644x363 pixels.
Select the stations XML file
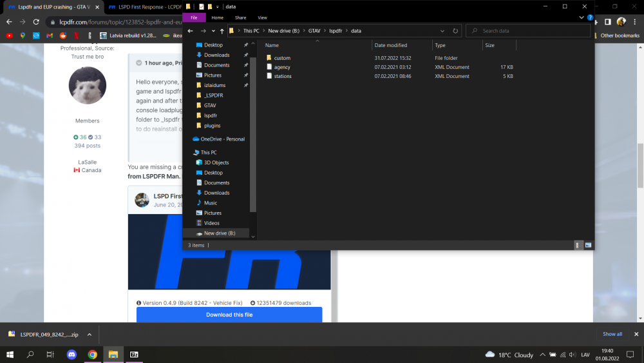click(283, 76)
